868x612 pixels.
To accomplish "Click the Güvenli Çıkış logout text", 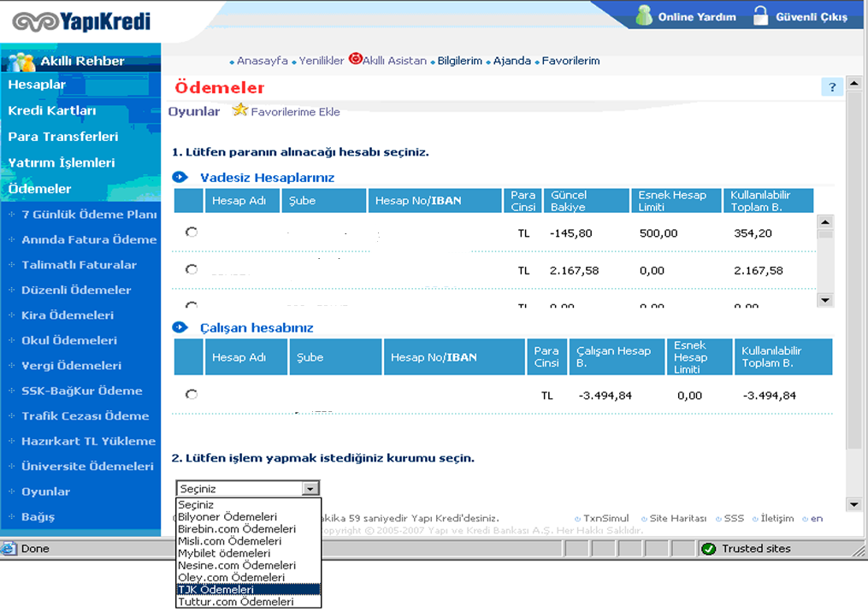I will (812, 17).
